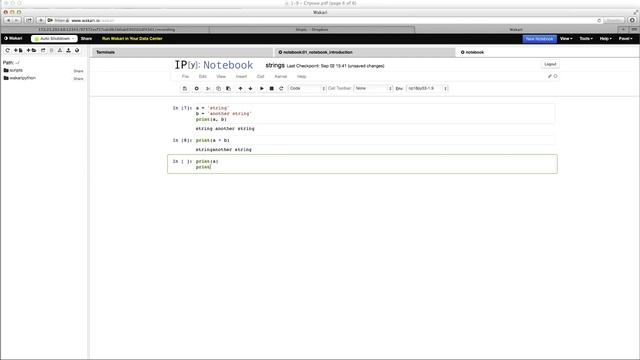Viewport: 640px width, 360px height.
Task: Click the Logout button
Action: coord(550,64)
